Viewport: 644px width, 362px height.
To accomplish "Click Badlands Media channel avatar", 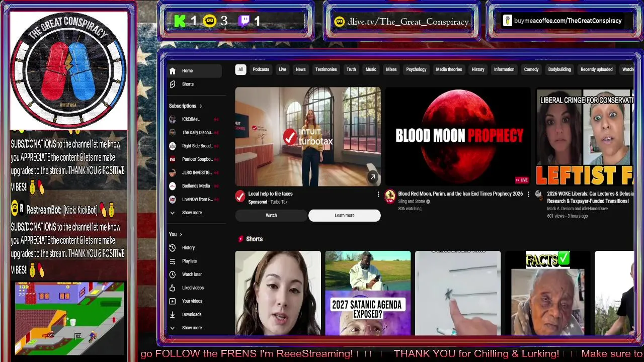I will [173, 186].
